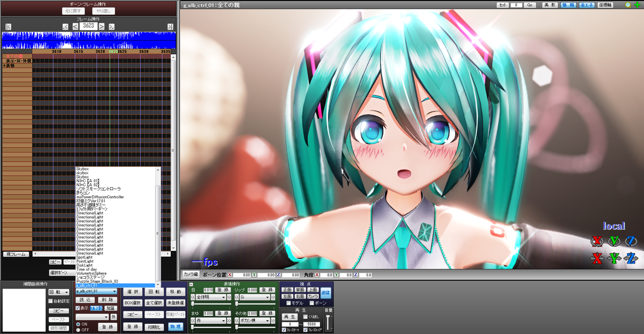Click the green upper Y rotation axis icon
The image size is (644, 334).
point(614,240)
